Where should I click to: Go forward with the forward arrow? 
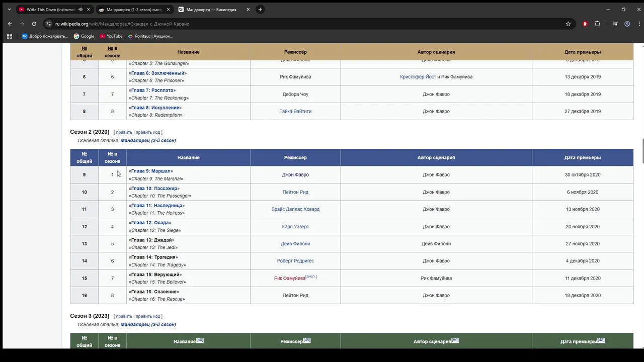[x=22, y=24]
